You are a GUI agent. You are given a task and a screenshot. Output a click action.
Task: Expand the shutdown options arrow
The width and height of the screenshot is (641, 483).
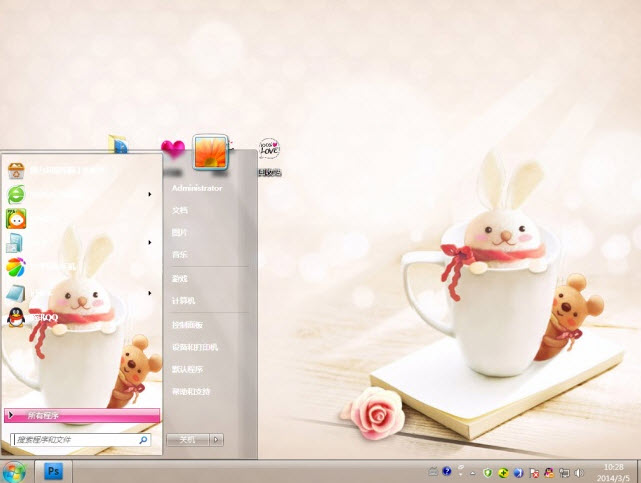tap(217, 439)
